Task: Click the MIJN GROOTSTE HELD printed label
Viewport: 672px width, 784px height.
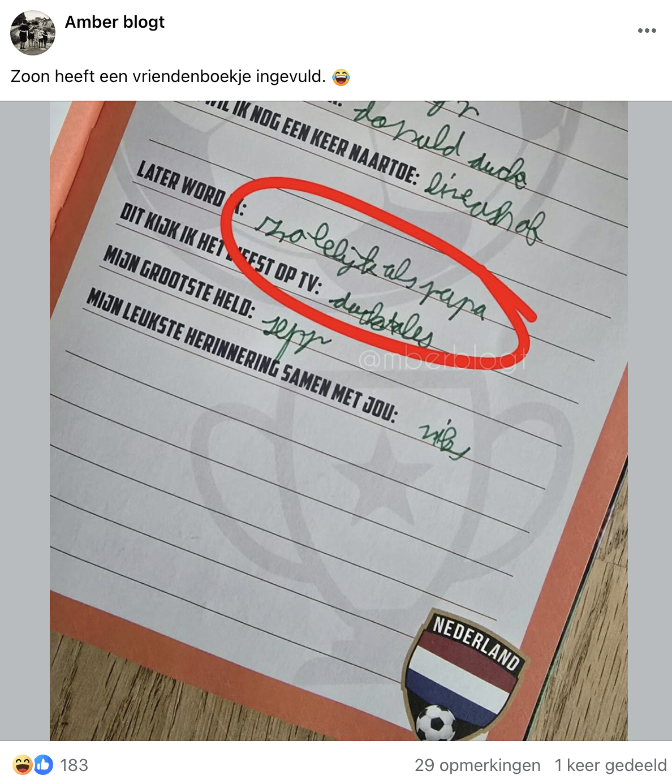Action: tap(179, 282)
